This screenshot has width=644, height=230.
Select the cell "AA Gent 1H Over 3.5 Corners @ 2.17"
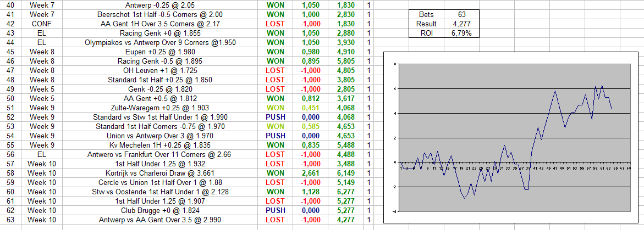click(x=160, y=24)
